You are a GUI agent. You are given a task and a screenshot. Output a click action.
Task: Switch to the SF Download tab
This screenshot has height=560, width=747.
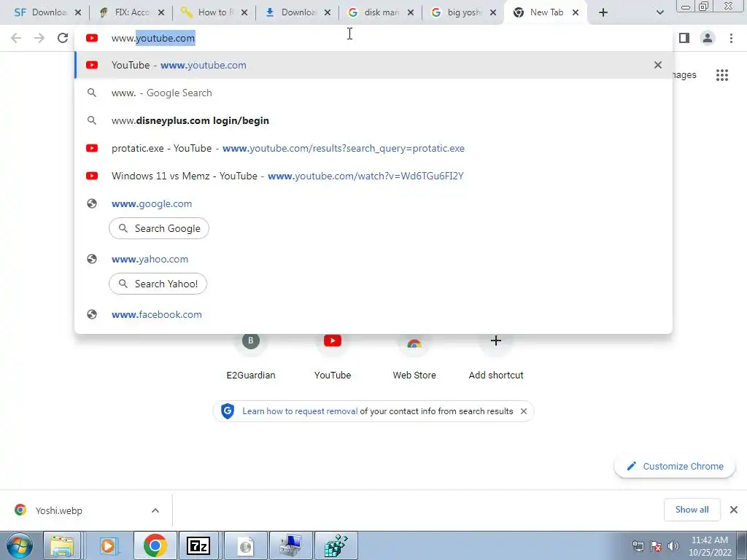(x=41, y=12)
